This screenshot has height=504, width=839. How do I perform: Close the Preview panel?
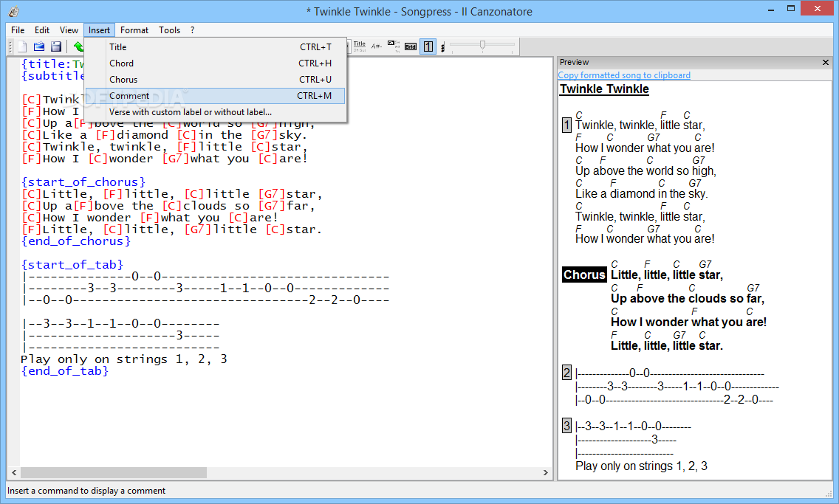(825, 63)
